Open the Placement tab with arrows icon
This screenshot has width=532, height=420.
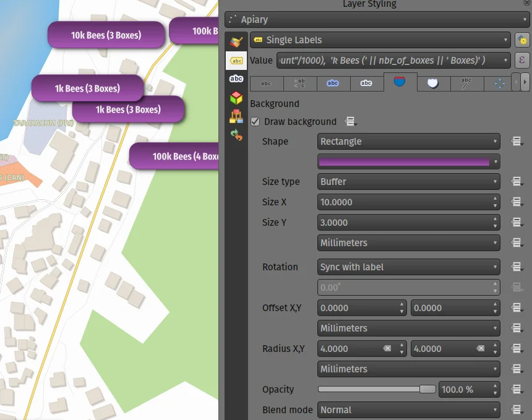click(x=500, y=83)
